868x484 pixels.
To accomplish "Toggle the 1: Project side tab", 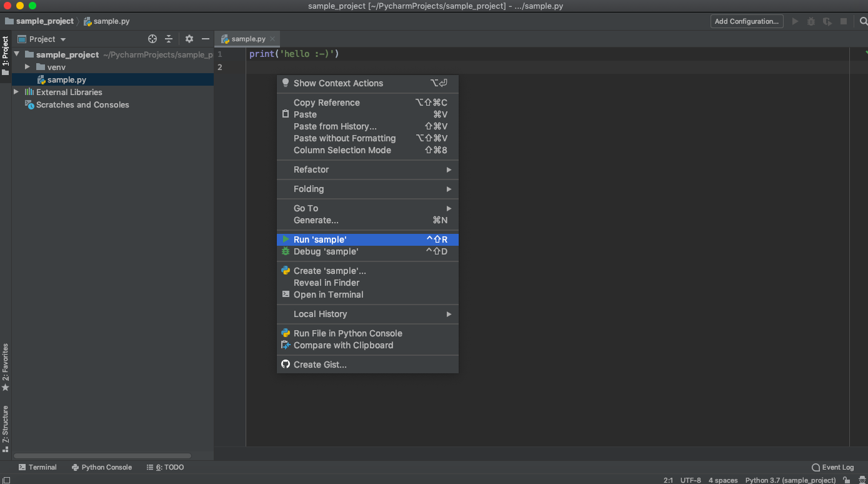I will click(x=6, y=55).
